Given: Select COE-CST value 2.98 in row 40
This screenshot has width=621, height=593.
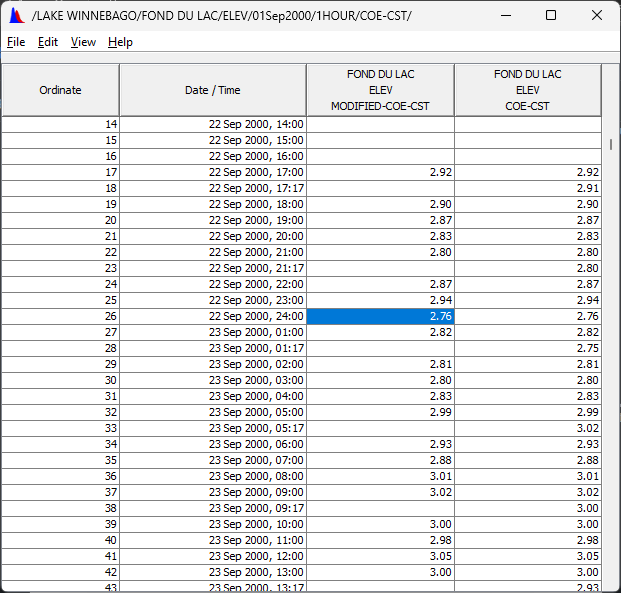Looking at the screenshot, I should click(x=528, y=540).
